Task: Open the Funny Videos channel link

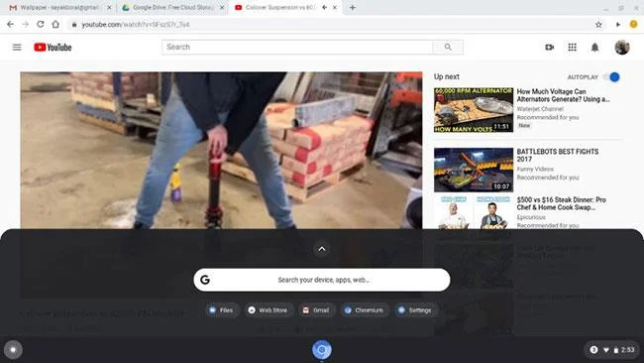Action: 535,169
